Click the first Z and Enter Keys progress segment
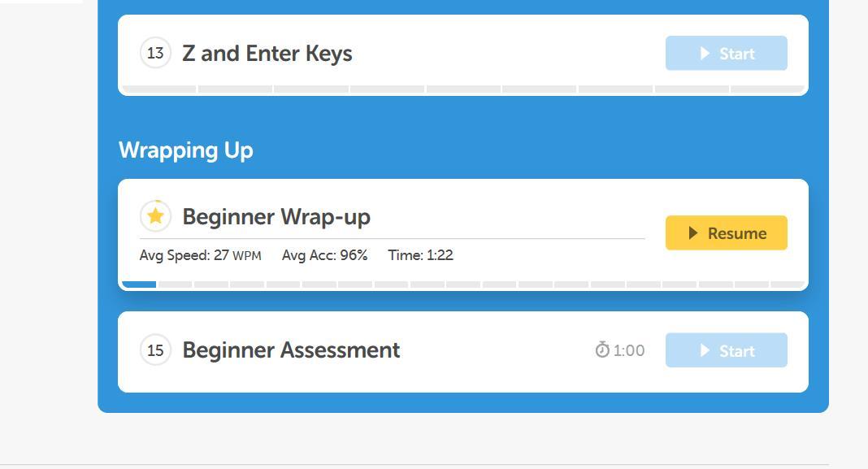The height and width of the screenshot is (469, 868). [x=159, y=89]
